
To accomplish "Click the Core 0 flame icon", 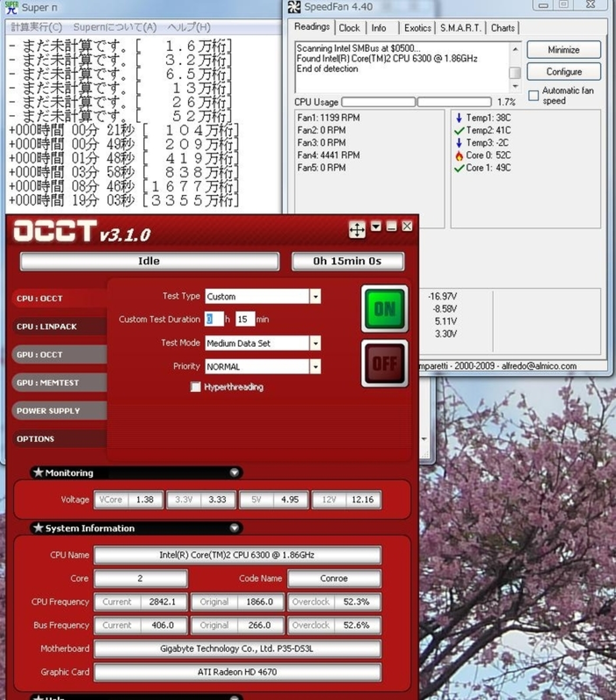I will click(459, 155).
